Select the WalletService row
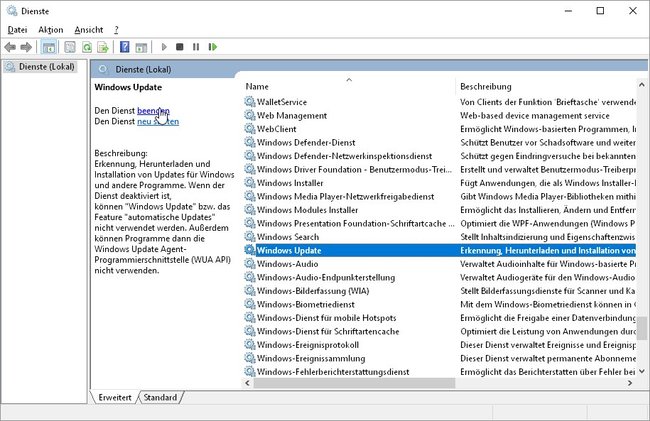 439,102
